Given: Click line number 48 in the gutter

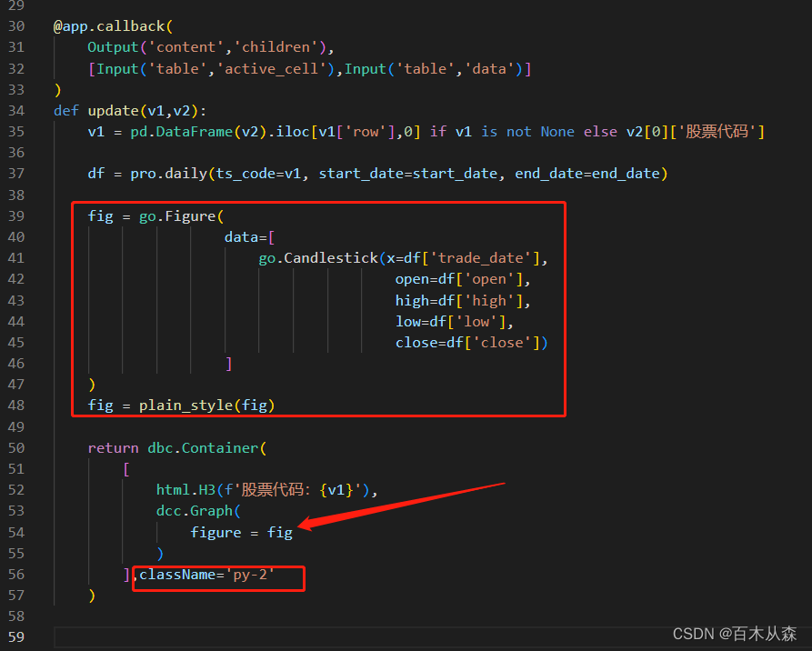Looking at the screenshot, I should (16, 406).
